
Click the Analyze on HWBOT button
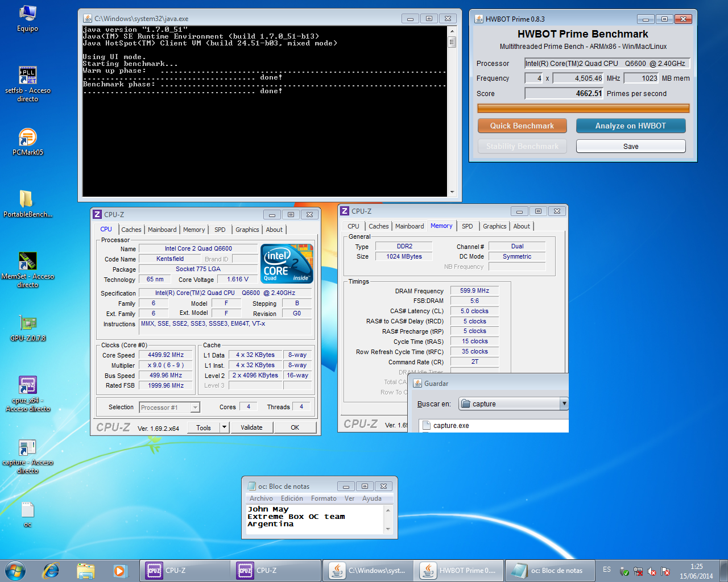(631, 126)
